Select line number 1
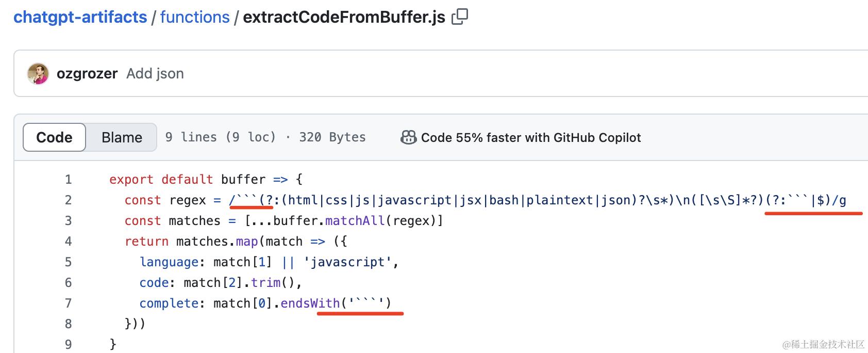This screenshot has width=868, height=353. [68, 180]
